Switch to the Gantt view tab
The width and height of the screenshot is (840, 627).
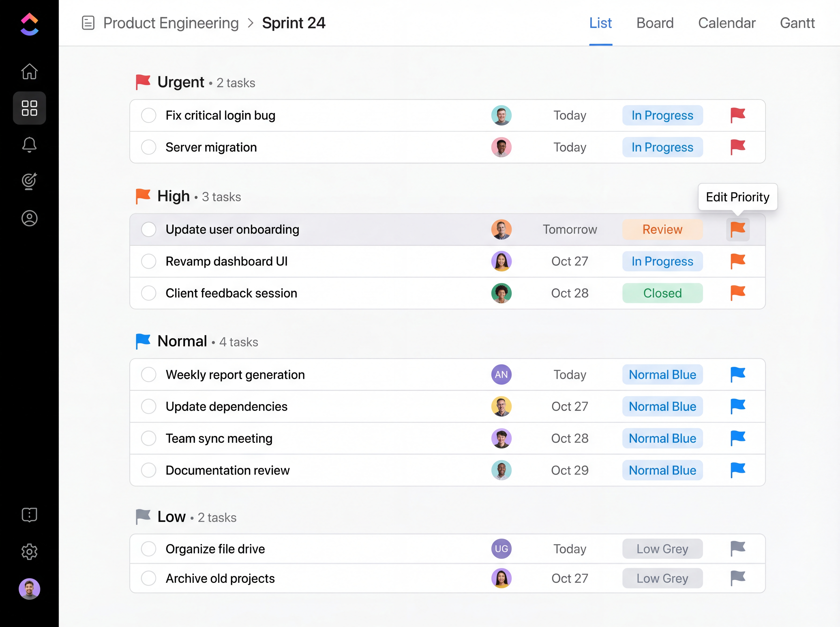point(797,23)
